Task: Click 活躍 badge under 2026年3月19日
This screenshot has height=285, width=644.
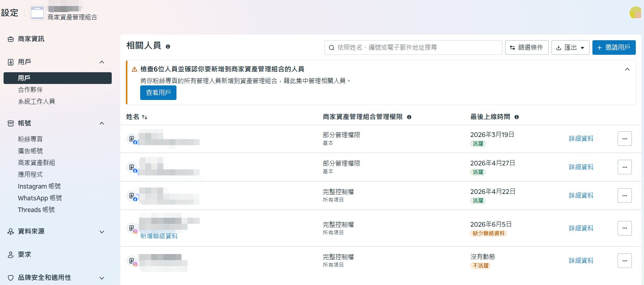Action: 478,144
